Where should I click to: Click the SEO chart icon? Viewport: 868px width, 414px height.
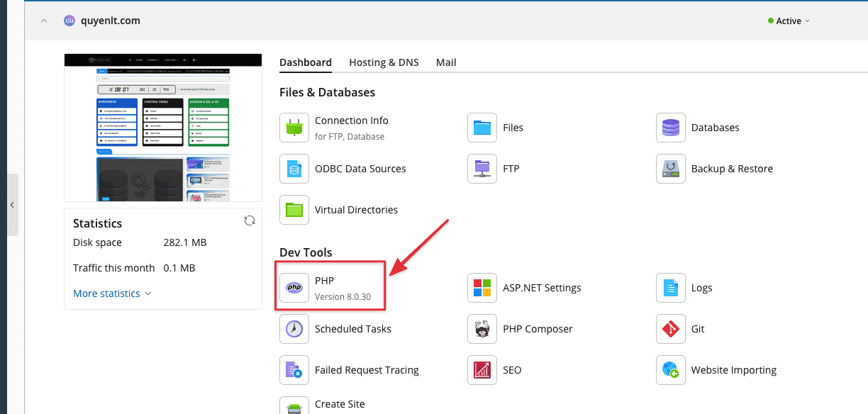(482, 370)
